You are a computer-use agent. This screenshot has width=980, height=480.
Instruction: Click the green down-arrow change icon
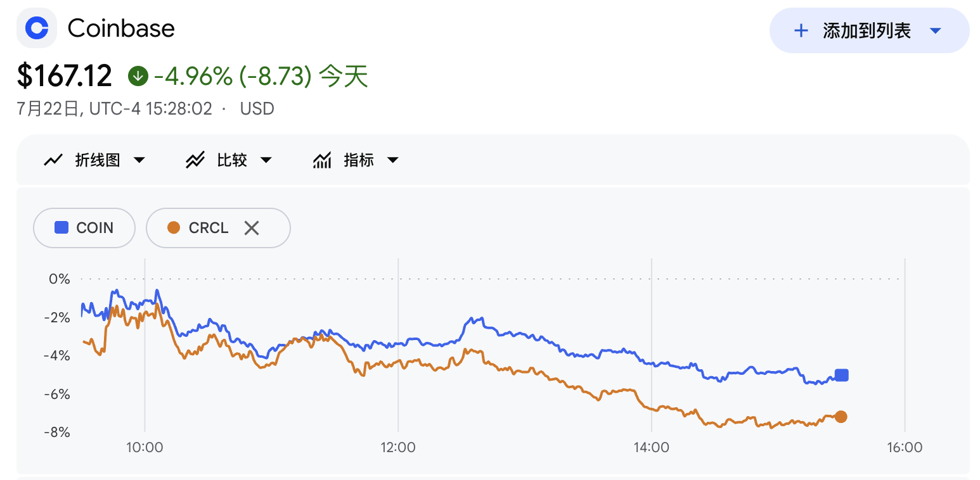(x=138, y=77)
